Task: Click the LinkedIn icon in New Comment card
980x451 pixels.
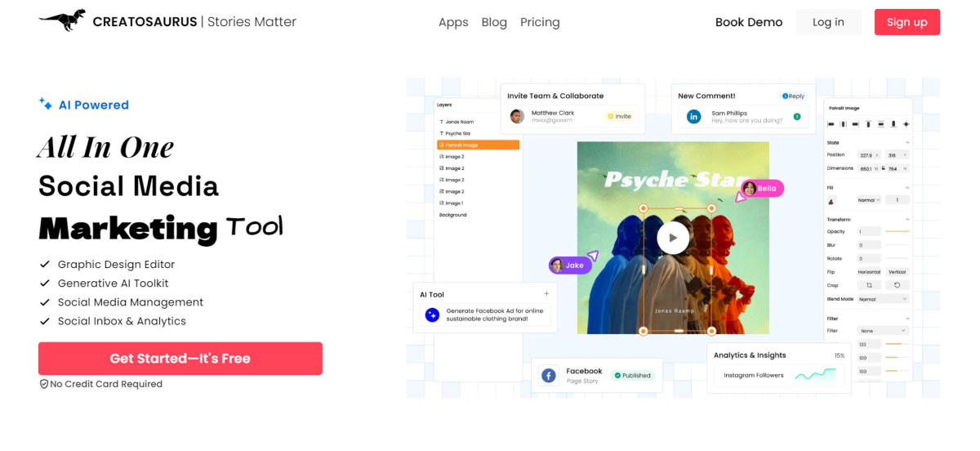Action: point(693,117)
